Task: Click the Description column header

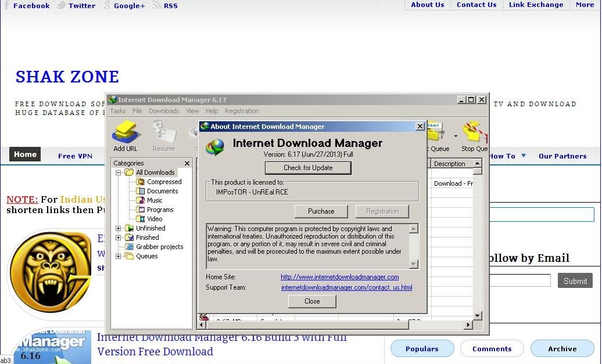Action: (x=451, y=164)
